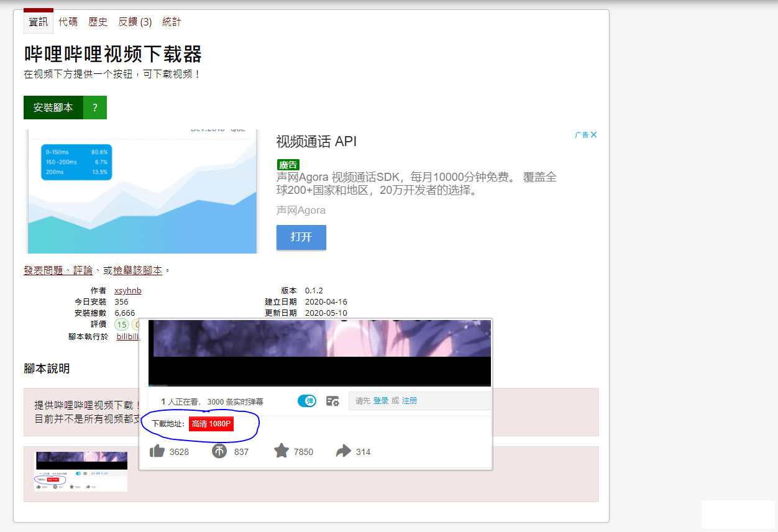Click the created date 2020-04-16
The width and height of the screenshot is (778, 532).
tap(326, 301)
